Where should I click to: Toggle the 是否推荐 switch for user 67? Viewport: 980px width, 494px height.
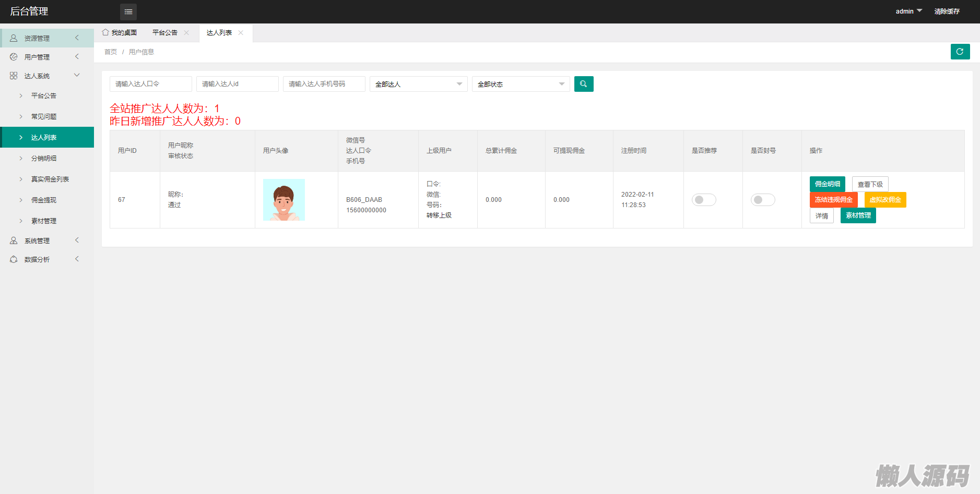point(703,200)
